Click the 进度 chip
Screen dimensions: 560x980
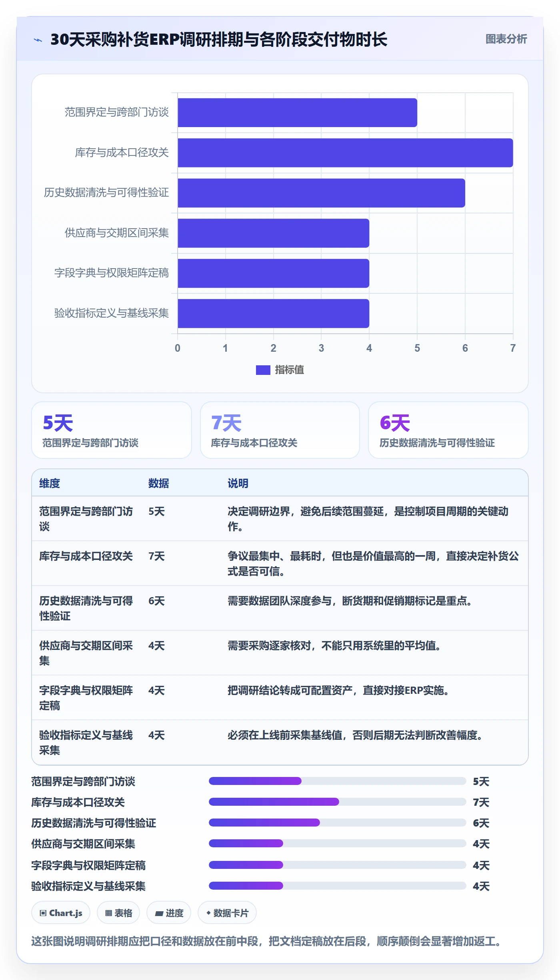(169, 913)
